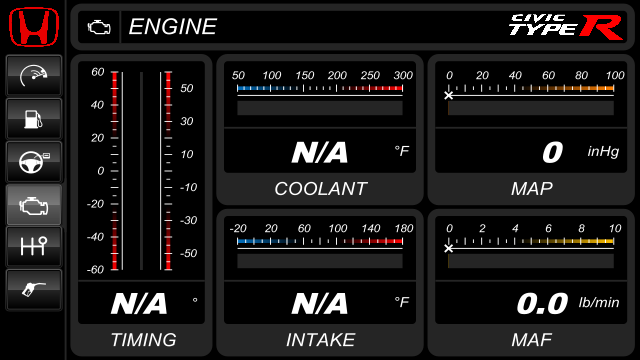
Task: Click the vertical timing scale bar
Action: pyautogui.click(x=141, y=171)
